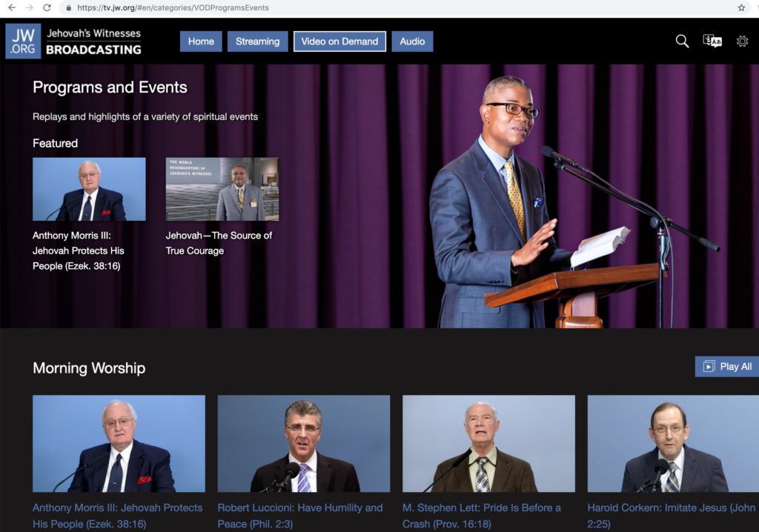This screenshot has width=759, height=532.
Task: Click the JW.ORG logo
Action: [23, 41]
